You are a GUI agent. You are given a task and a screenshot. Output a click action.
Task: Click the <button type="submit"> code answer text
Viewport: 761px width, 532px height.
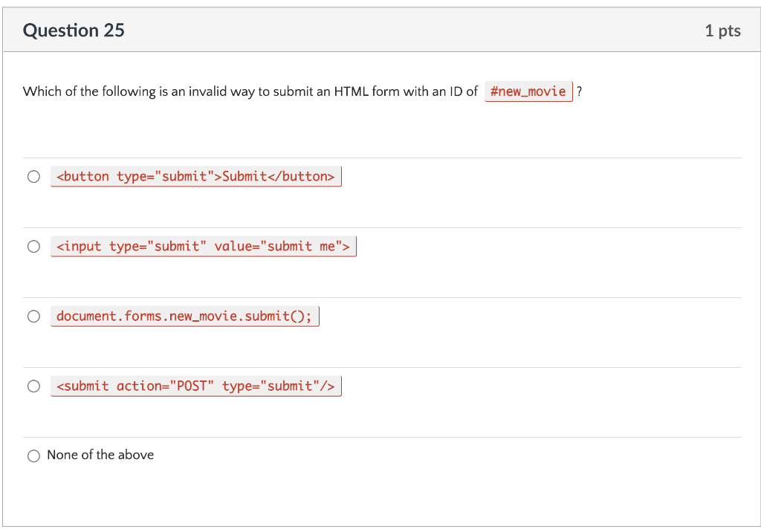pos(196,177)
